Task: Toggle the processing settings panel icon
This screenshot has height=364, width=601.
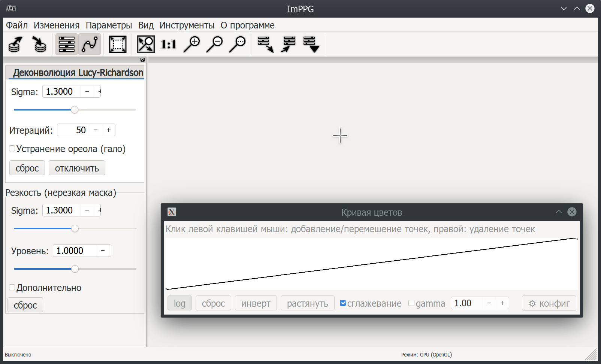Action: pos(67,44)
